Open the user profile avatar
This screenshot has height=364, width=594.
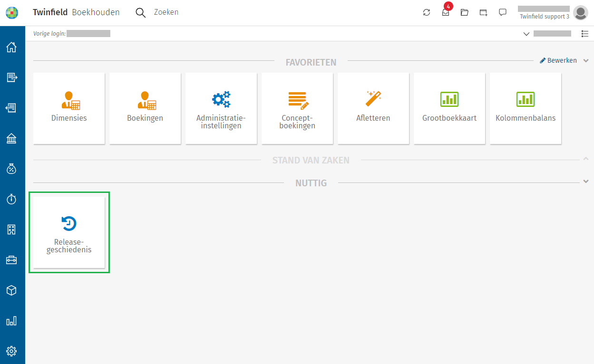(580, 13)
